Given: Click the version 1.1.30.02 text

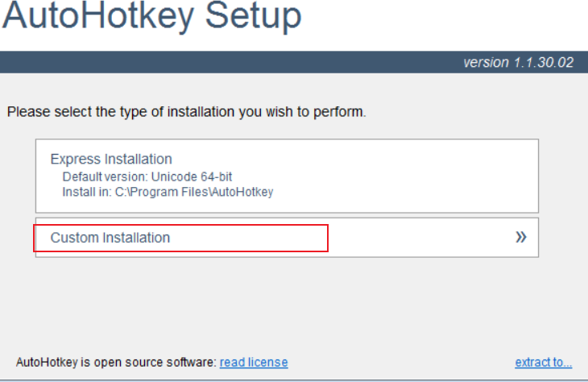Looking at the screenshot, I should point(518,62).
